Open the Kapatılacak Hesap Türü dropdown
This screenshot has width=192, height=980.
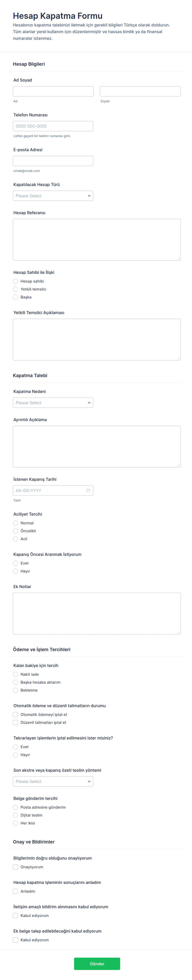pos(53,196)
